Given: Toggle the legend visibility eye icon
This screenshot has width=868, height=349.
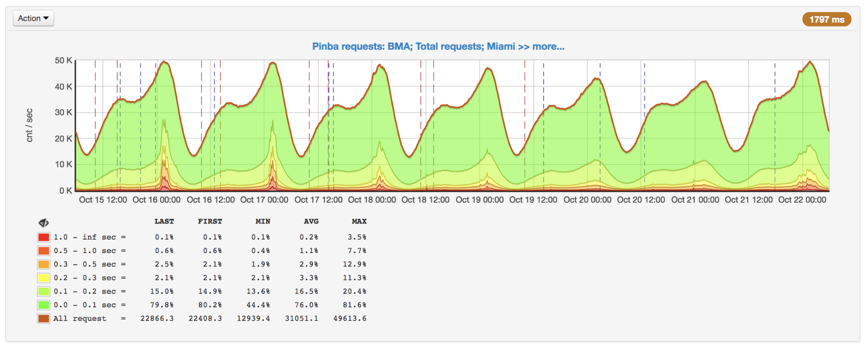Looking at the screenshot, I should click(x=43, y=223).
